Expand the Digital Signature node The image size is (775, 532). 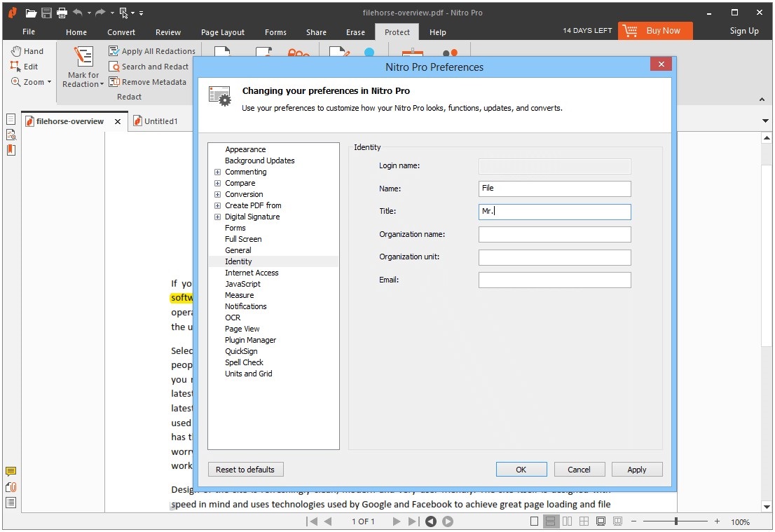tap(217, 217)
